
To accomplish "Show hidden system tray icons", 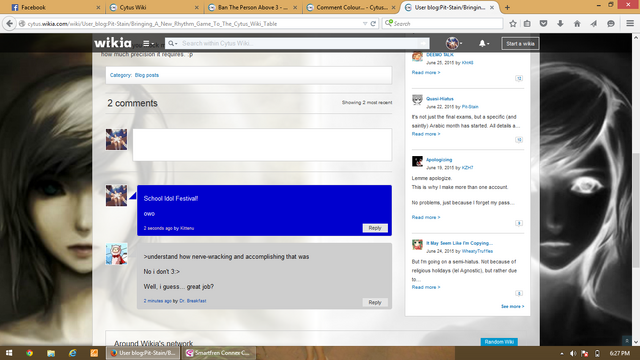I will 562,353.
